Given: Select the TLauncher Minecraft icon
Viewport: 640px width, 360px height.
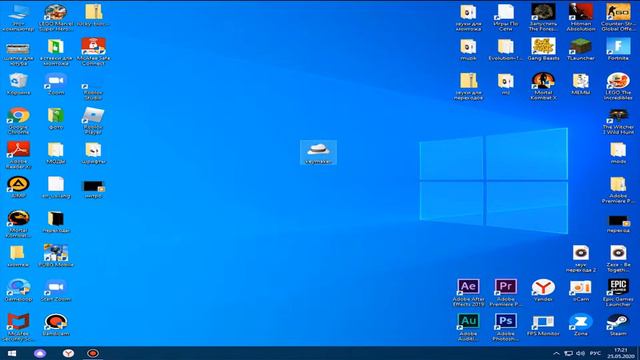Looking at the screenshot, I should point(581,49).
